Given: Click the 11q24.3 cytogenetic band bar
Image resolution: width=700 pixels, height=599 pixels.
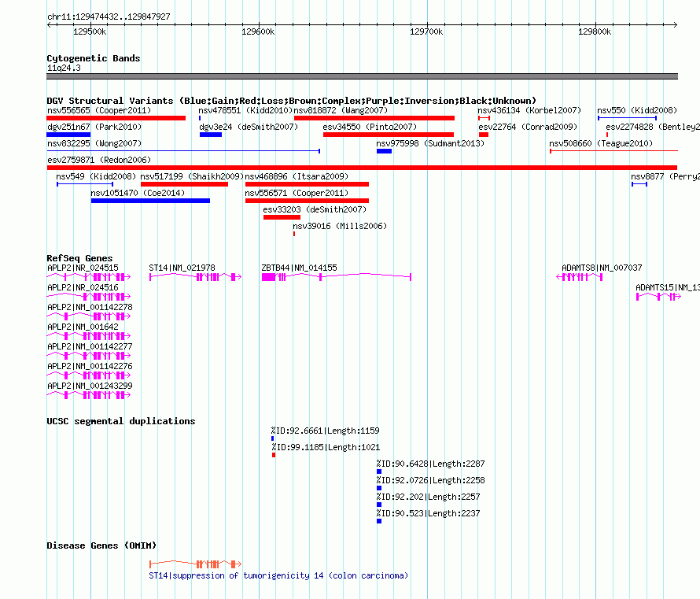Looking at the screenshot, I should pos(362,76).
